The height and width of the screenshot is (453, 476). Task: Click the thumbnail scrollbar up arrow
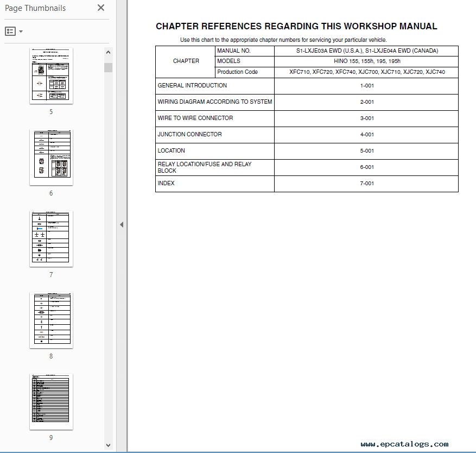click(x=108, y=52)
